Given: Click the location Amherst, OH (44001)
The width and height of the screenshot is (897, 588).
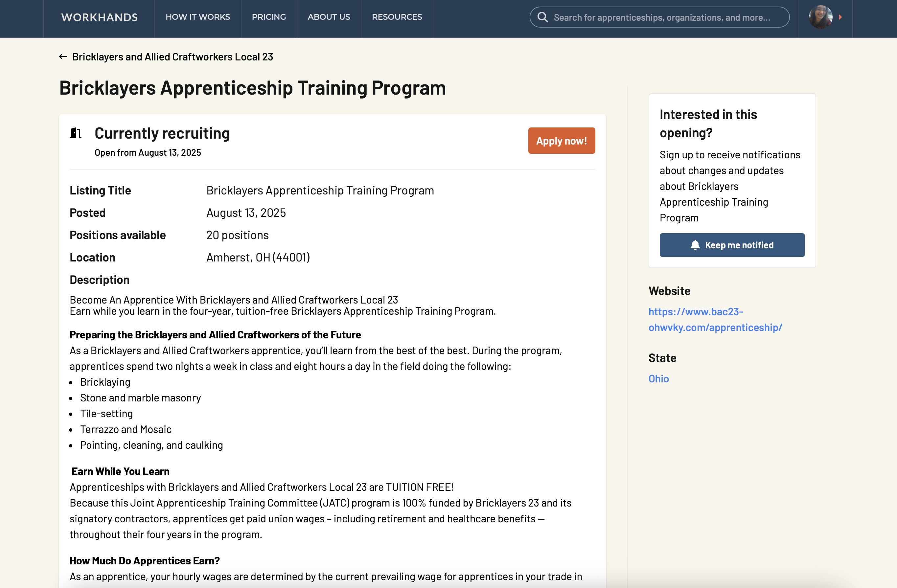Looking at the screenshot, I should pos(258,257).
